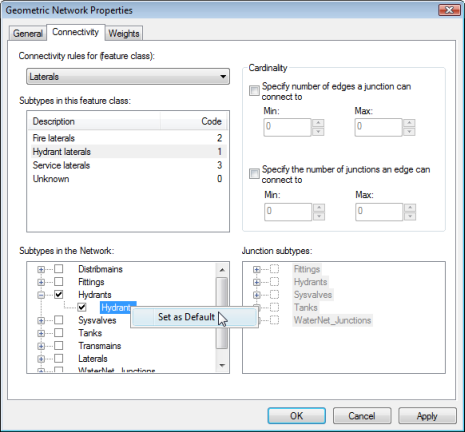Click the down arrow of the subtypes network scrollbar

222,366
